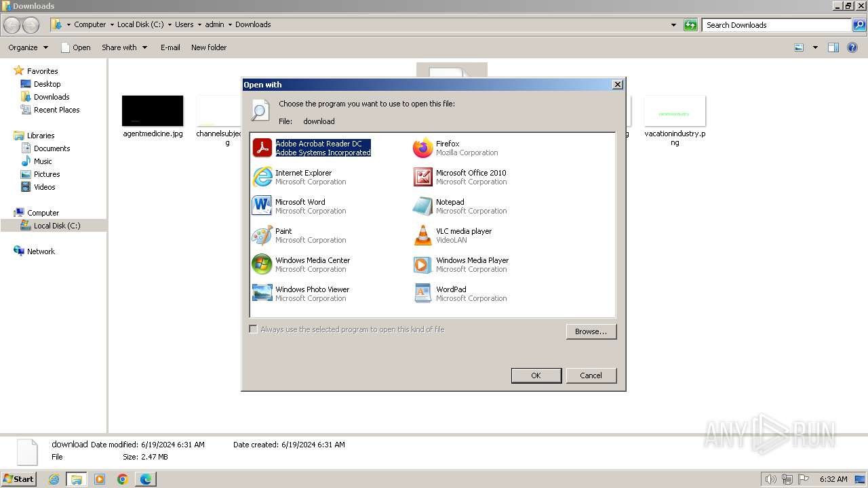
Task: Click Users in the address path
Action: coord(184,24)
